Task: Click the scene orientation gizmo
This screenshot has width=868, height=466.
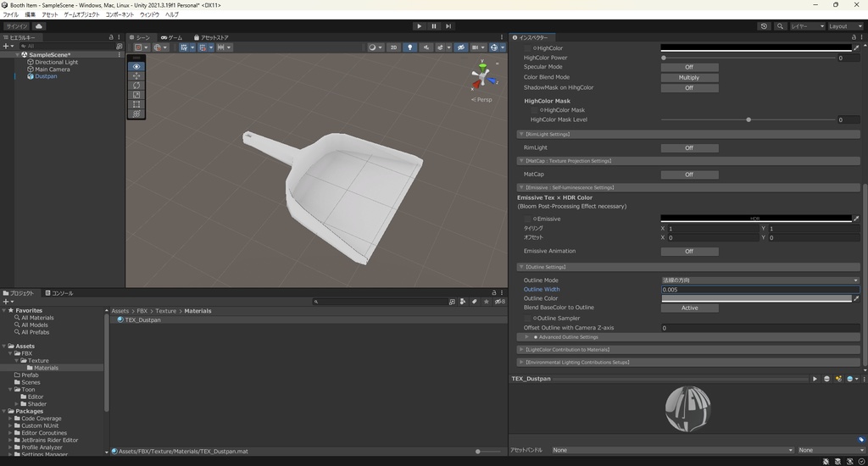Action: coord(482,75)
